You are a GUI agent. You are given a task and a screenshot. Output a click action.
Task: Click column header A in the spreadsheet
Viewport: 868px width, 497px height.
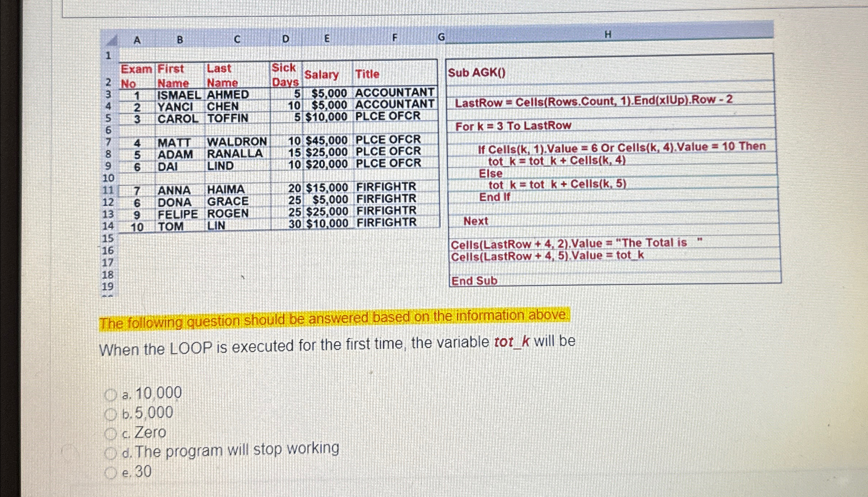click(136, 40)
